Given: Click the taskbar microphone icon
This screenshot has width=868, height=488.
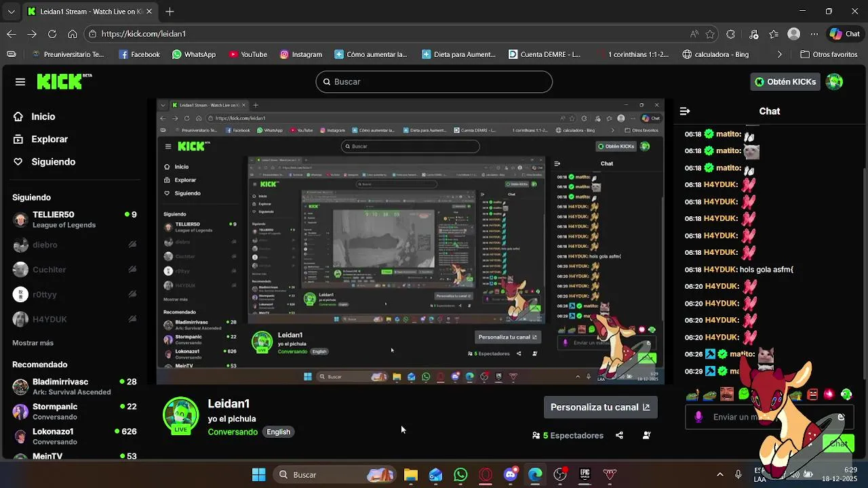Looking at the screenshot, I should click(738, 474).
